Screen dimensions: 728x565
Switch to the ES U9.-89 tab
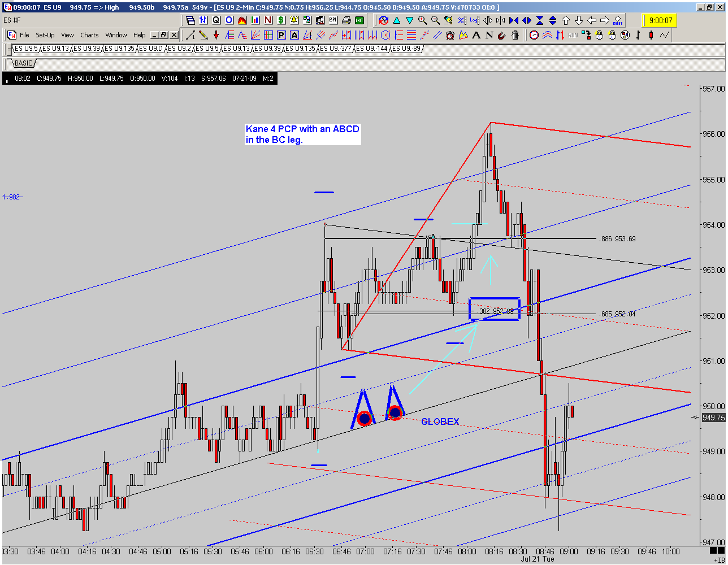tap(407, 49)
